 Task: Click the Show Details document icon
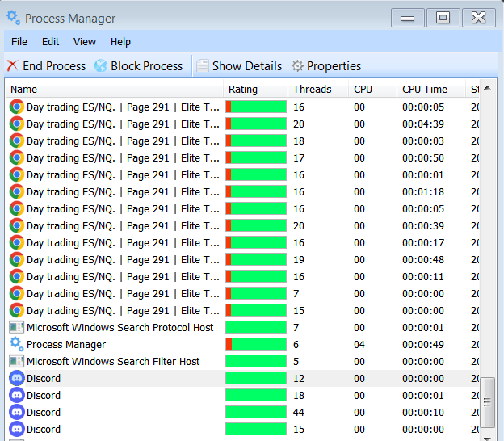(x=203, y=66)
